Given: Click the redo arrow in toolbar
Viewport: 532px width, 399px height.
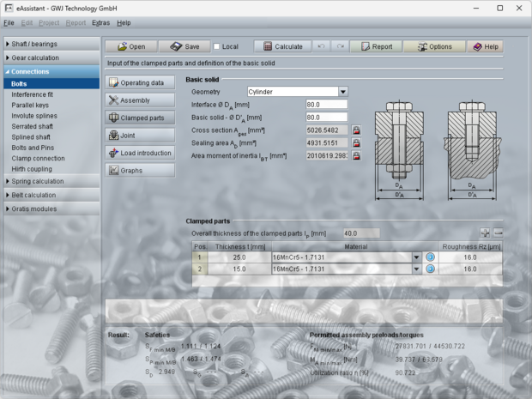Looking at the screenshot, I should (x=340, y=46).
